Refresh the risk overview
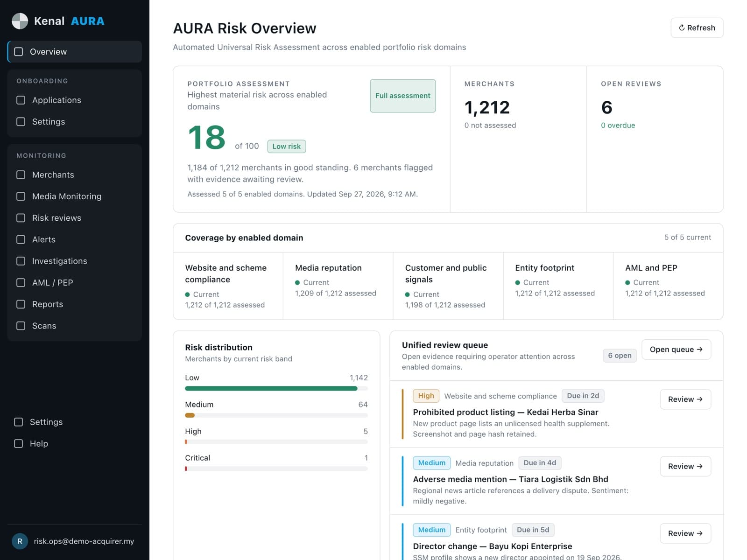The height and width of the screenshot is (560, 747). coord(697,28)
